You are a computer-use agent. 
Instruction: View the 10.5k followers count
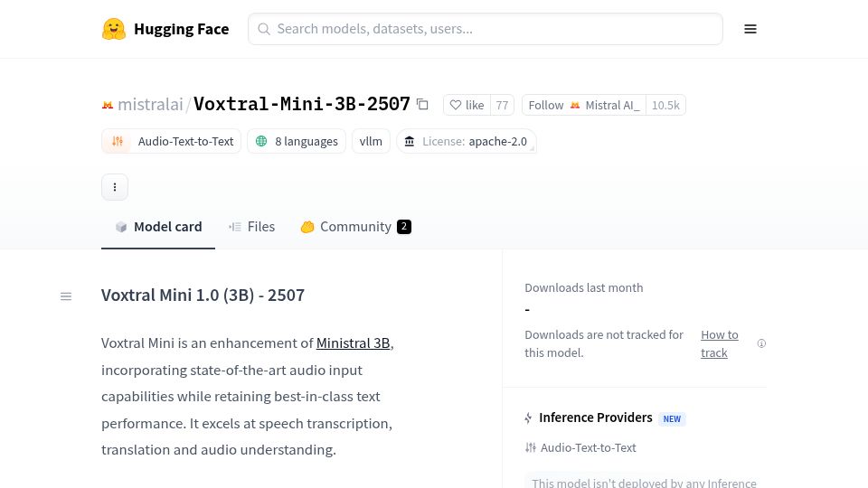[665, 105]
